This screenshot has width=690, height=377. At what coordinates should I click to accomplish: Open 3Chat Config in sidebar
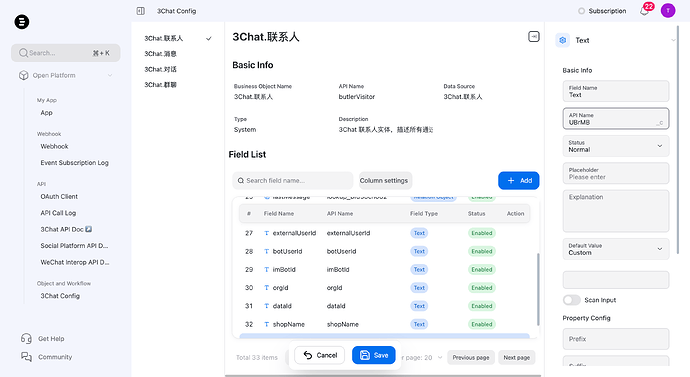60,296
